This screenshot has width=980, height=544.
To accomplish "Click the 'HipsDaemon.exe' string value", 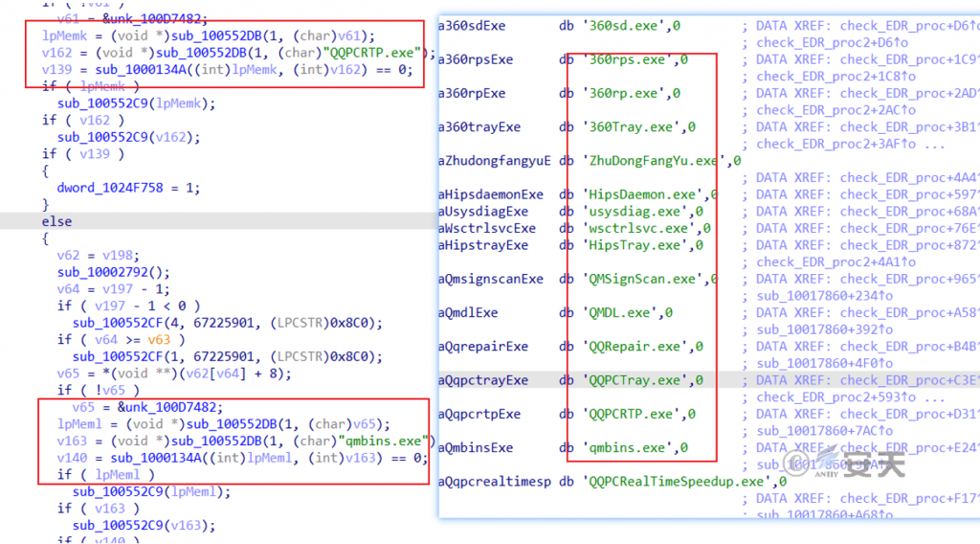I will 642,194.
